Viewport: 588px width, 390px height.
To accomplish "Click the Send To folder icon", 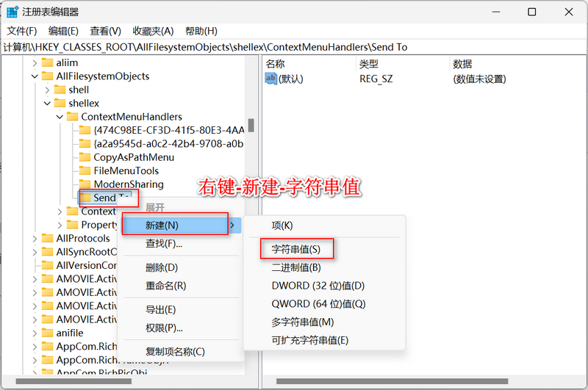I will point(85,198).
